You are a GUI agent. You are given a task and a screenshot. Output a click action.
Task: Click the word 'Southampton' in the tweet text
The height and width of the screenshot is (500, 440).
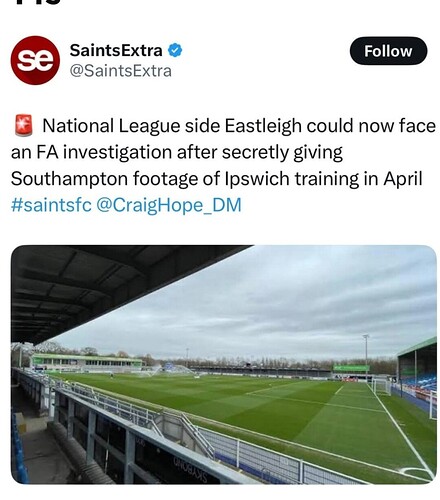click(70, 179)
